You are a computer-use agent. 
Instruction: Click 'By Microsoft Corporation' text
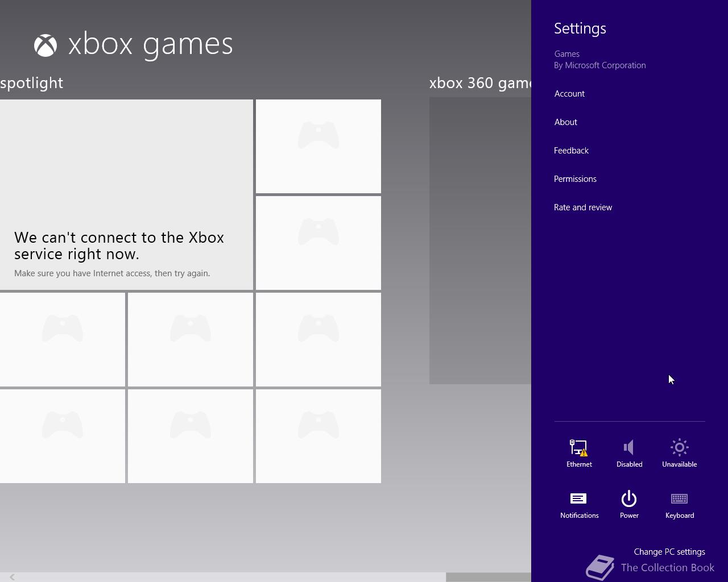click(600, 65)
